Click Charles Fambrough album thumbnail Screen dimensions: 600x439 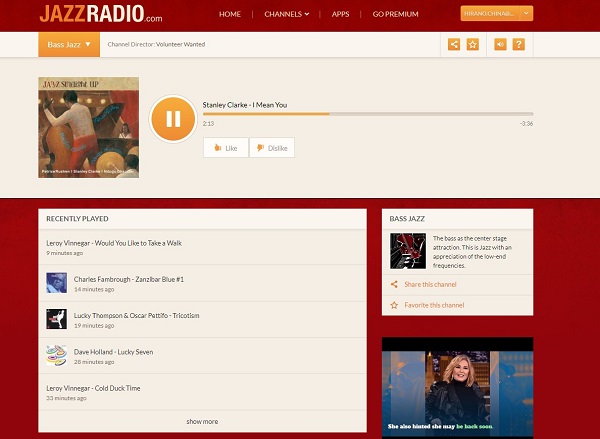[x=57, y=283]
